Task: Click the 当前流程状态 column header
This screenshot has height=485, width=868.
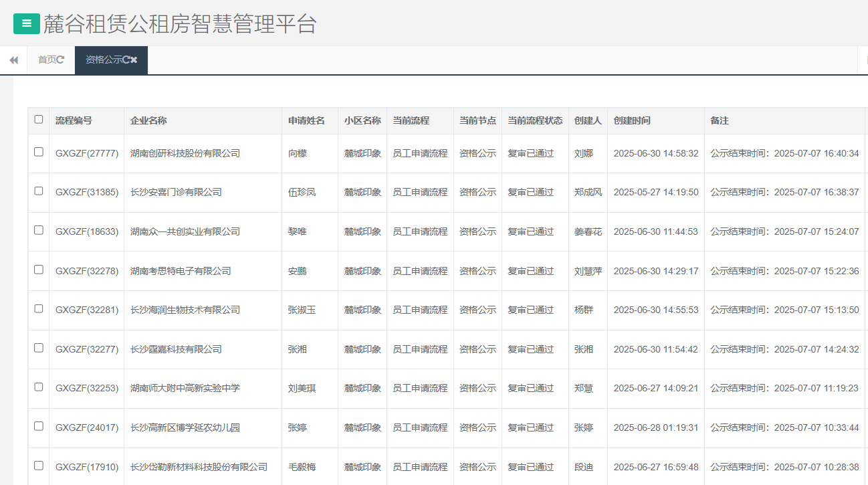Action: tap(536, 120)
